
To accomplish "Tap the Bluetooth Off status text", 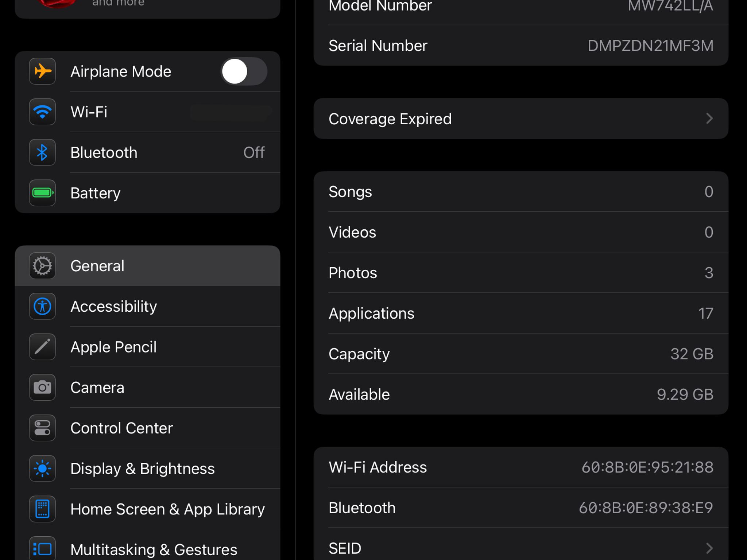I will (254, 152).
